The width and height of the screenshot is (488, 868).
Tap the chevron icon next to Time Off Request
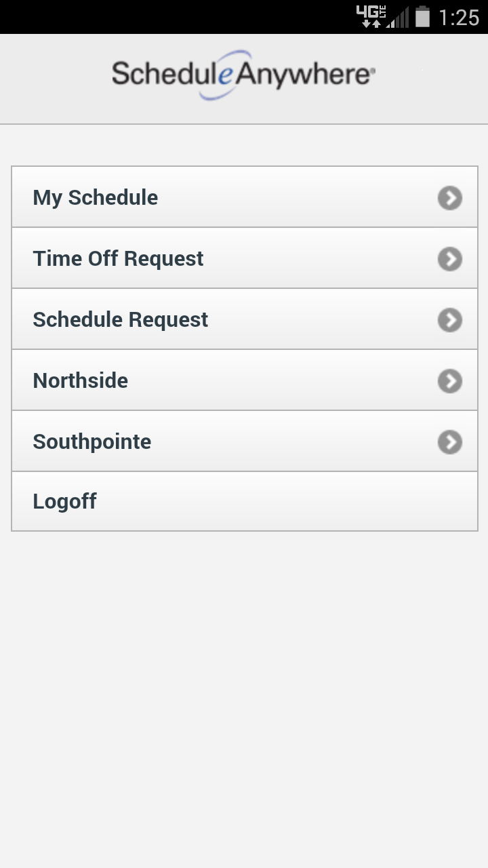(x=450, y=259)
